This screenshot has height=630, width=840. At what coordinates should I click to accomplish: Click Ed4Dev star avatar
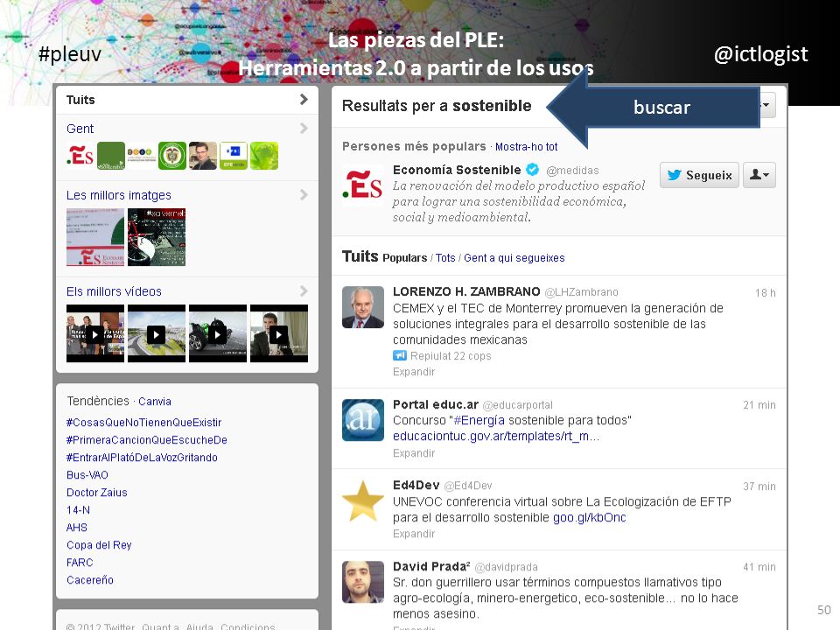tap(363, 501)
